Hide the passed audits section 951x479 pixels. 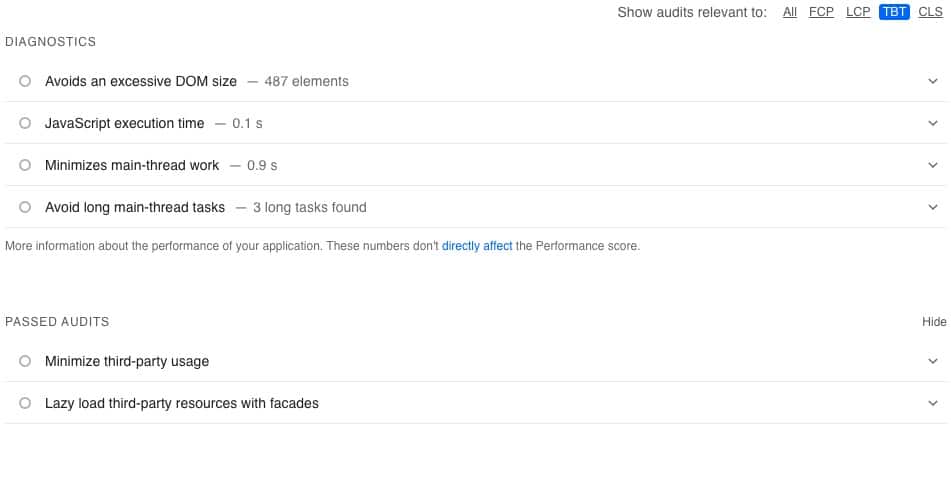934,322
